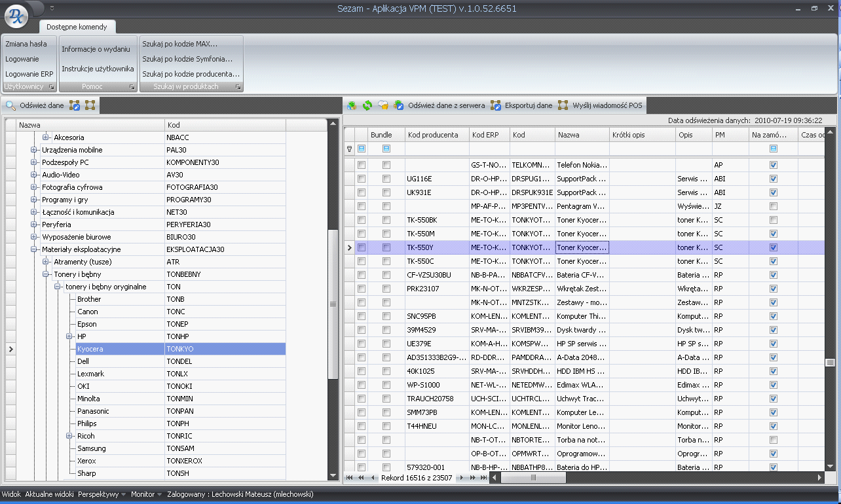The height and width of the screenshot is (504, 841).
Task: Collapse the Materiały eksploatacyjne tree node
Action: click(x=34, y=249)
